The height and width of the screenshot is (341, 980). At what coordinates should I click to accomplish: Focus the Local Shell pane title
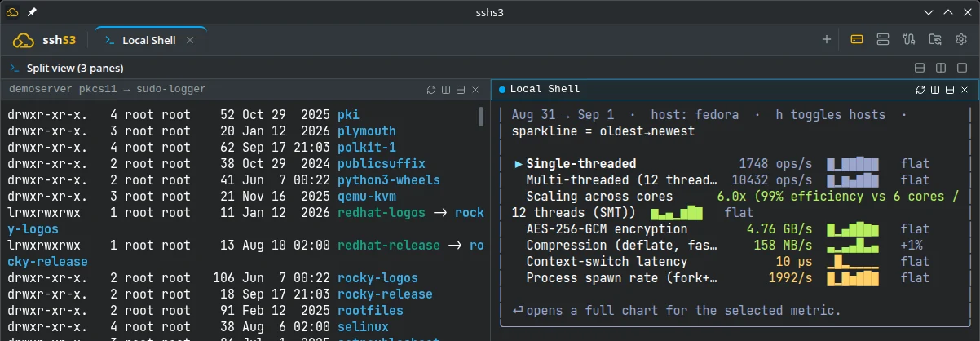pyautogui.click(x=545, y=89)
